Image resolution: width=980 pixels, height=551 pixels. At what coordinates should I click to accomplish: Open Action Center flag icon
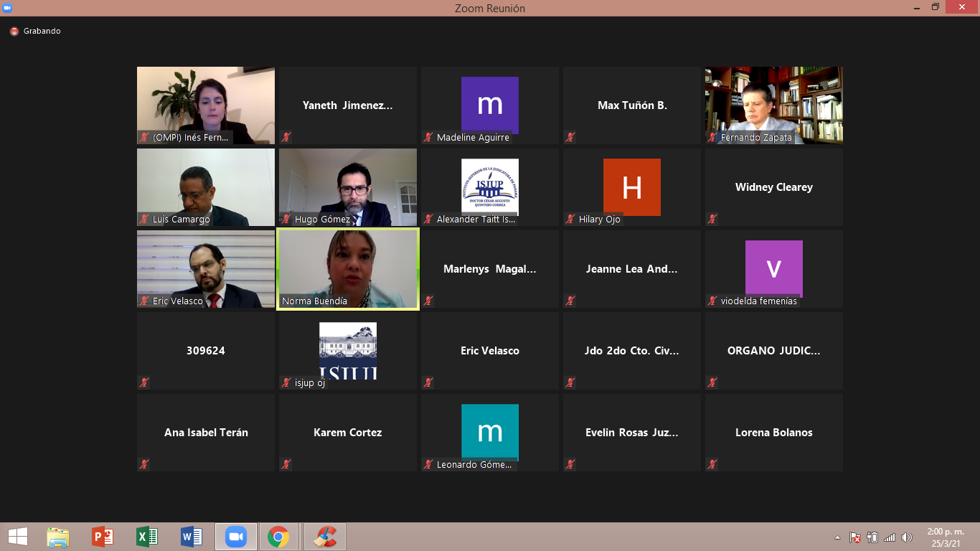click(855, 537)
